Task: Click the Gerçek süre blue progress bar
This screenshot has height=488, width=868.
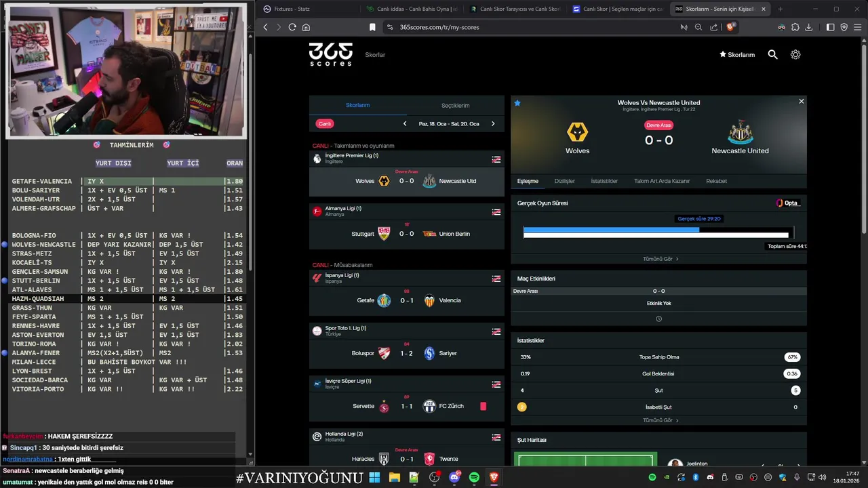Action: point(611,230)
